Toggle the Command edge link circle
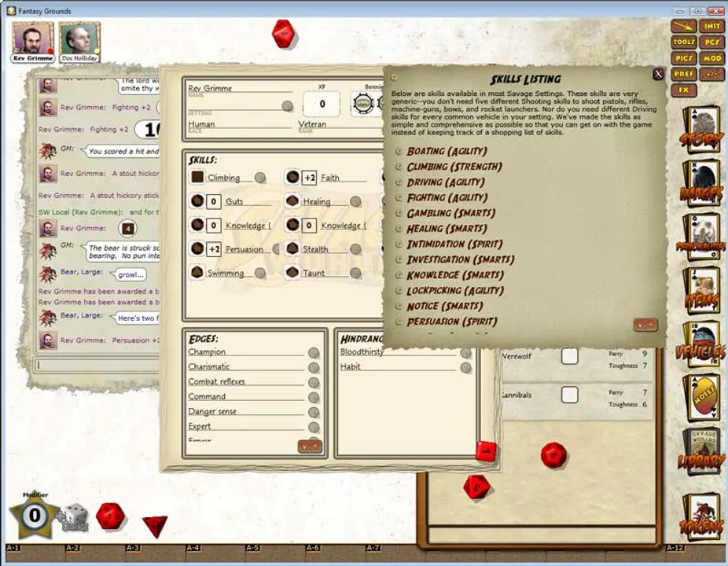 click(314, 398)
